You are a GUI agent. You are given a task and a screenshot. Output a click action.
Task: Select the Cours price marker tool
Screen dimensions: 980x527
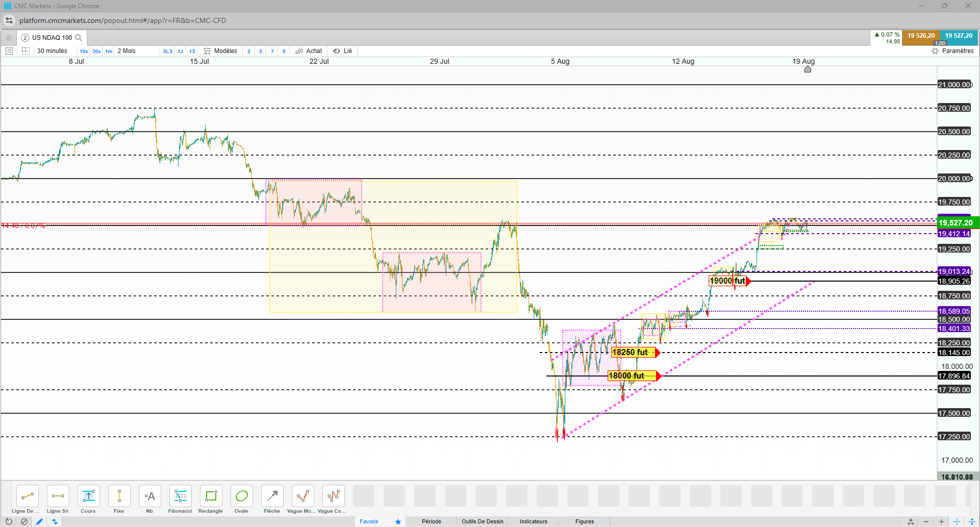click(88, 499)
